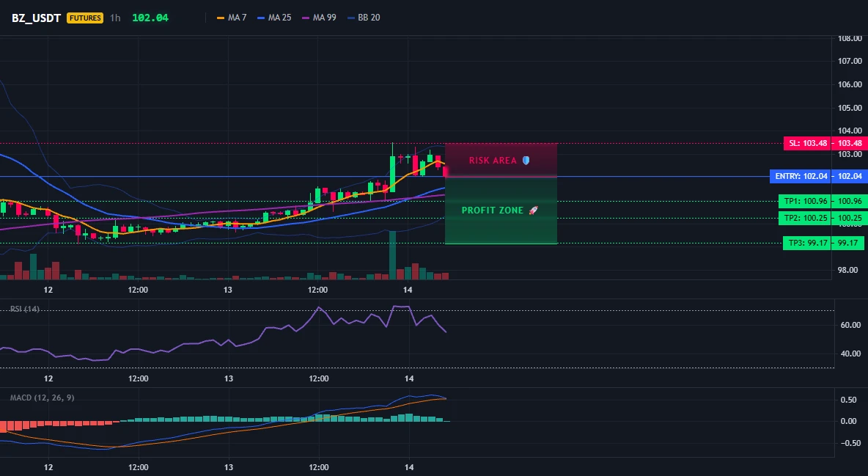Click date 13 on RSI pane time axis
The image size is (868, 476).
click(229, 378)
